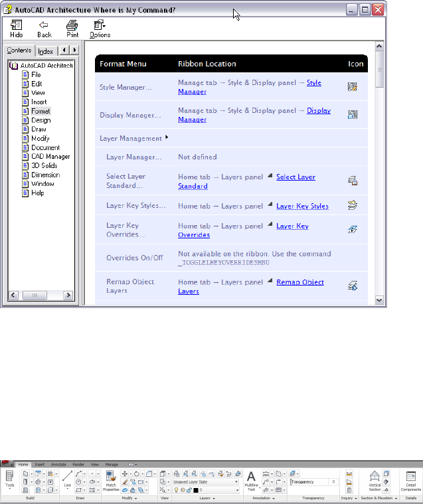Select the Move tool in the Modify panel
The height and width of the screenshot is (504, 423).
click(x=125, y=473)
